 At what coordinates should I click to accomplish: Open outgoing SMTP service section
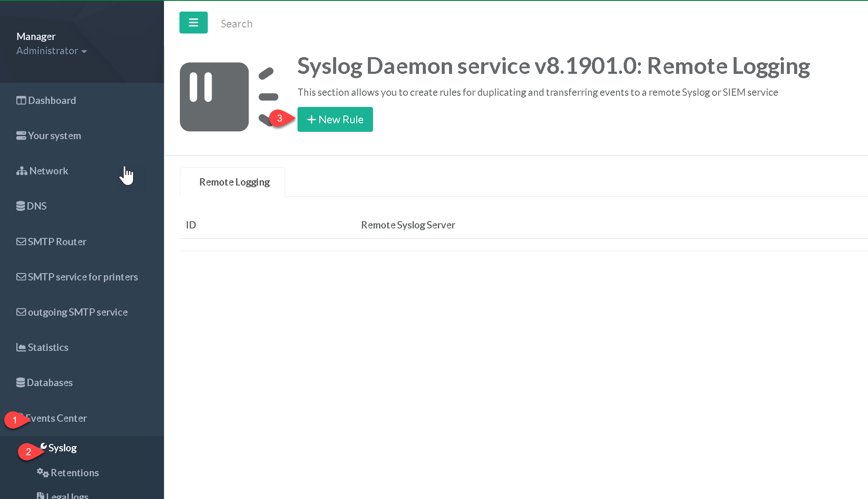click(77, 312)
